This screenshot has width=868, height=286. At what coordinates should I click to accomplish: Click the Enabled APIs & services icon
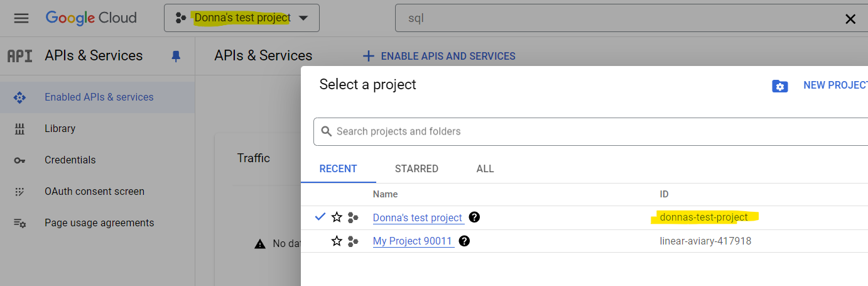[19, 97]
